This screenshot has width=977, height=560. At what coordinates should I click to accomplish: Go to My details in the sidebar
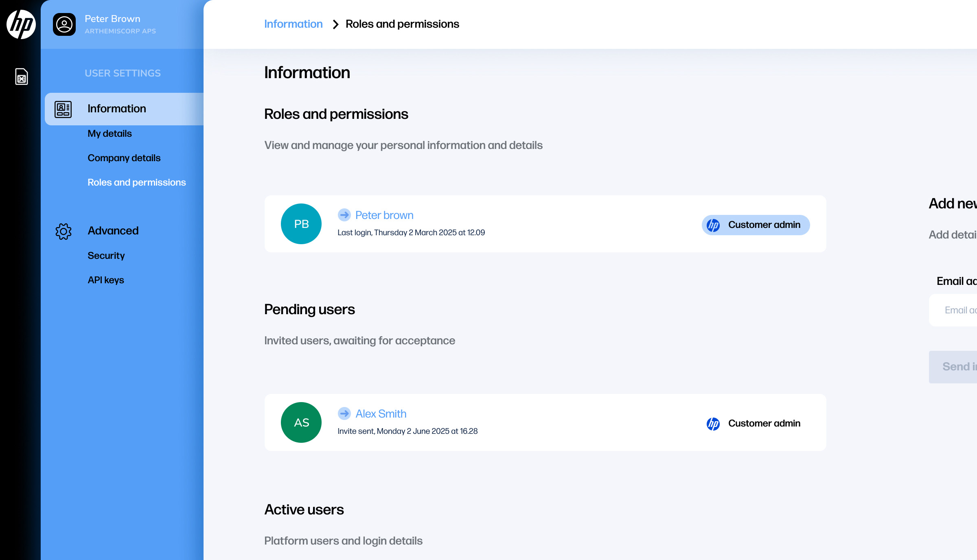tap(110, 133)
